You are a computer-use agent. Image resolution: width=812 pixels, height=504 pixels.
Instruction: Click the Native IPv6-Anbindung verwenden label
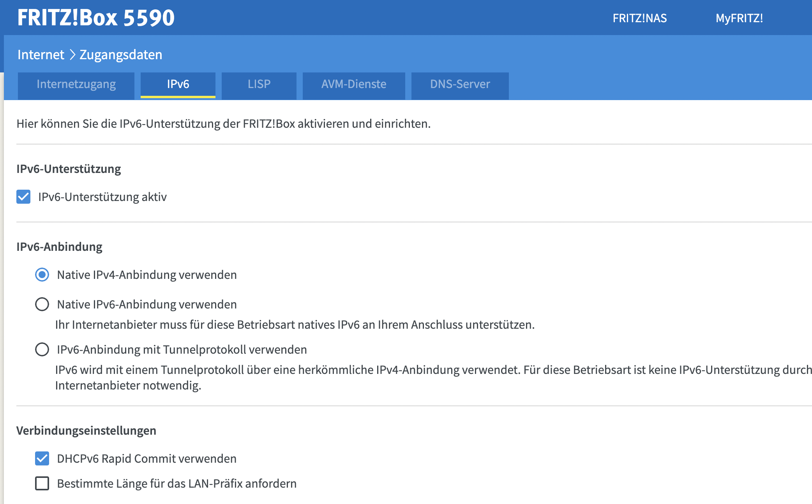[x=147, y=305]
